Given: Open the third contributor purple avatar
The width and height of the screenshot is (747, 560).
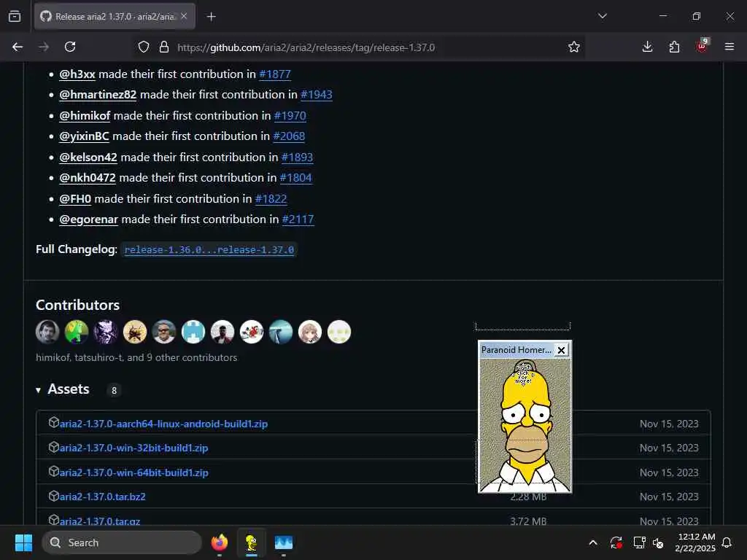Looking at the screenshot, I should [106, 332].
